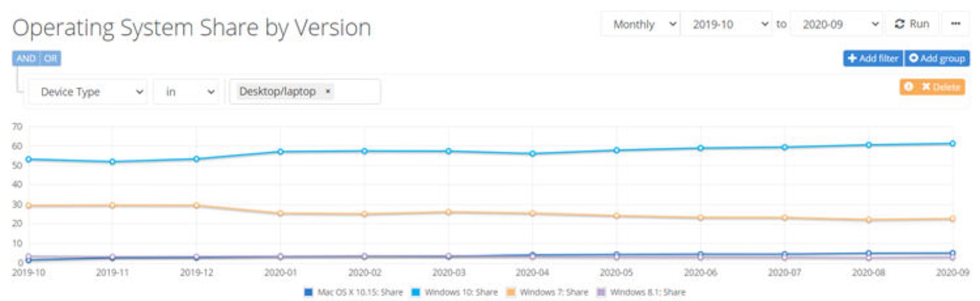The width and height of the screenshot is (980, 301).
Task: Toggle the OR condition operator
Action: coord(50,58)
